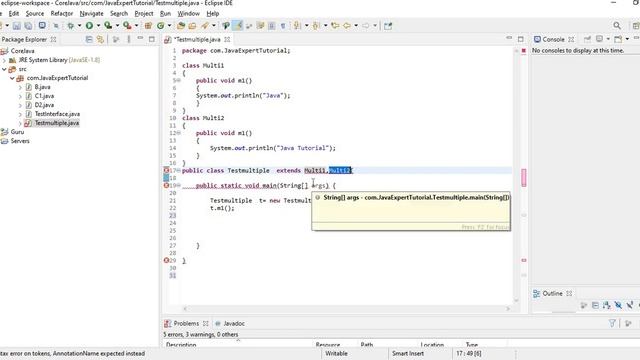Expand the C1.java tree item
640x360 pixels.
[20, 96]
